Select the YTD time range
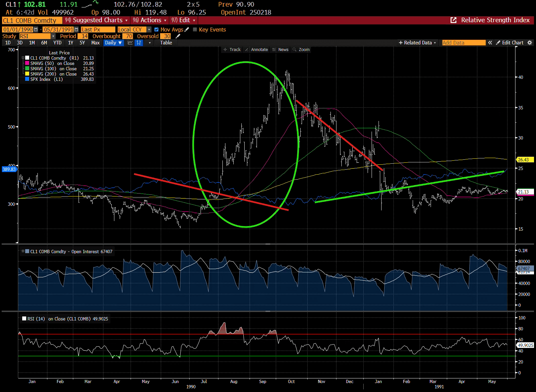Viewport: 536px width, 392px height. [x=57, y=43]
